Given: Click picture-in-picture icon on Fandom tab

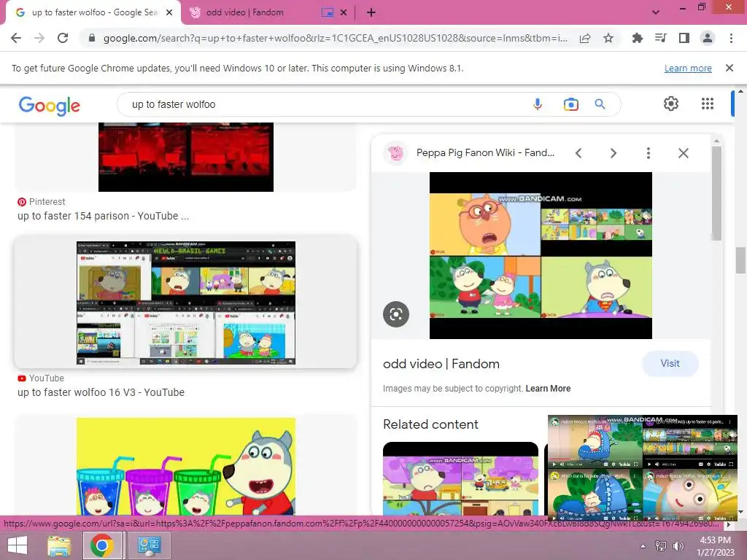Looking at the screenshot, I should coord(328,12).
